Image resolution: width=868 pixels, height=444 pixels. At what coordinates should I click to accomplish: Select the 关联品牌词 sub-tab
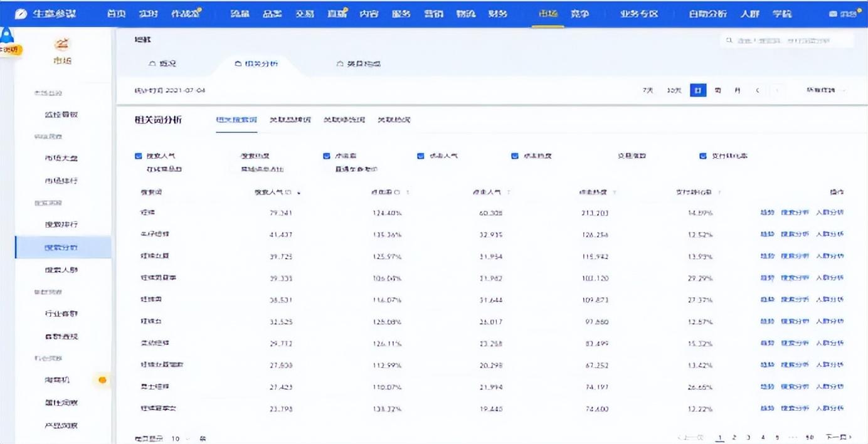[290, 120]
